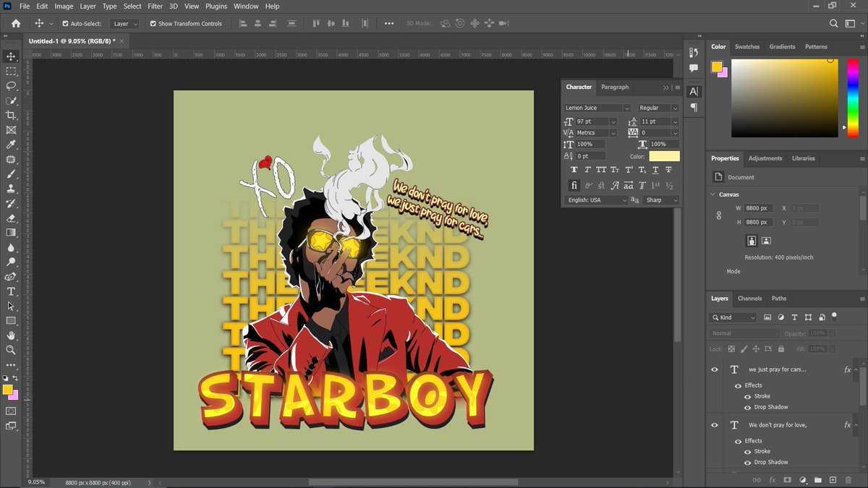Select the Pen tool
868x488 pixels.
click(x=11, y=277)
